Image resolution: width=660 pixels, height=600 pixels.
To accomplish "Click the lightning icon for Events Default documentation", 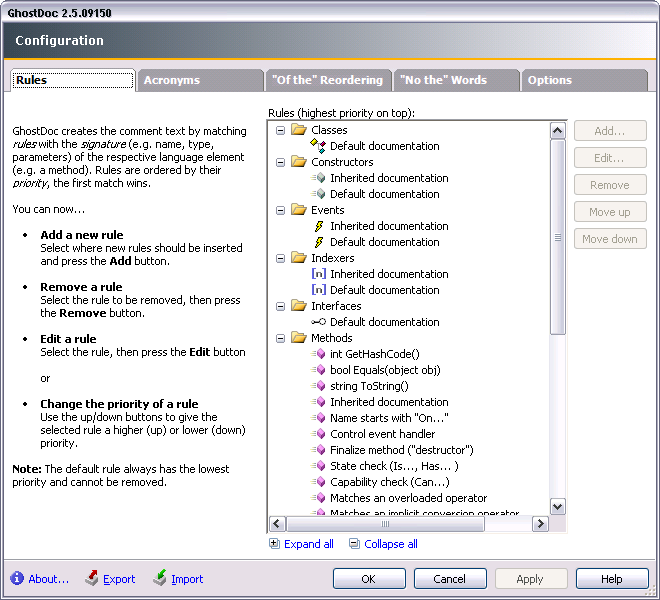I will click(319, 242).
